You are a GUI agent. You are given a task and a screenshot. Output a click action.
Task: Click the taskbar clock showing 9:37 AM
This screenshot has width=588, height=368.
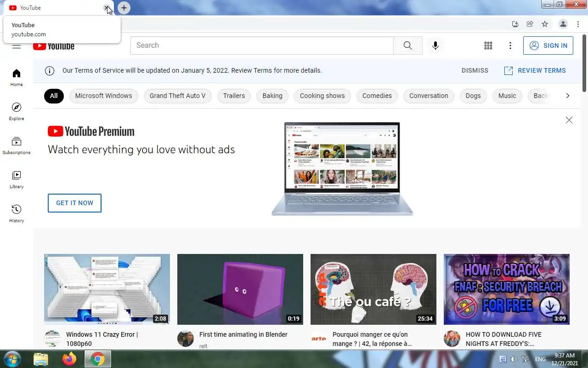pyautogui.click(x=565, y=356)
